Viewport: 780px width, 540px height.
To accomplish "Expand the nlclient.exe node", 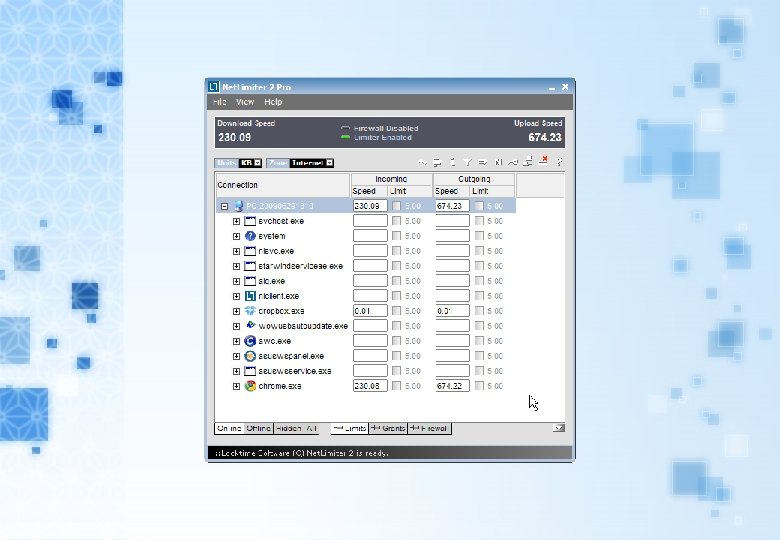I will tap(236, 296).
